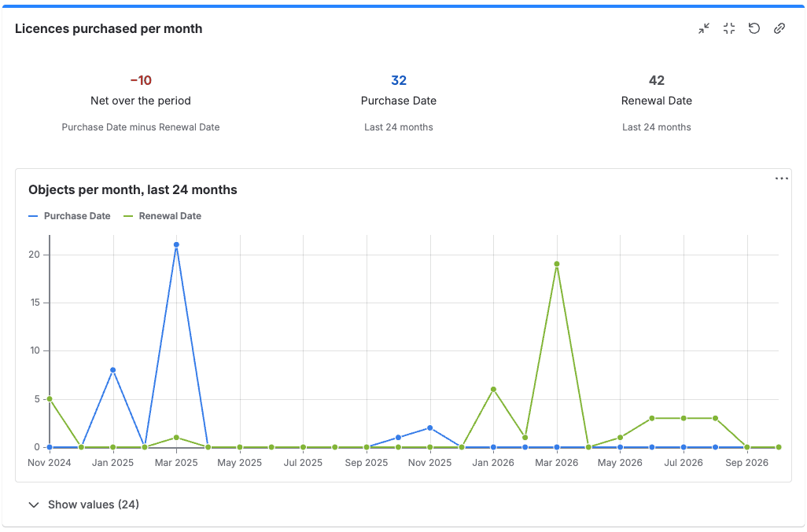
Task: Click the blue 32 Purchase Date total
Action: [x=399, y=80]
